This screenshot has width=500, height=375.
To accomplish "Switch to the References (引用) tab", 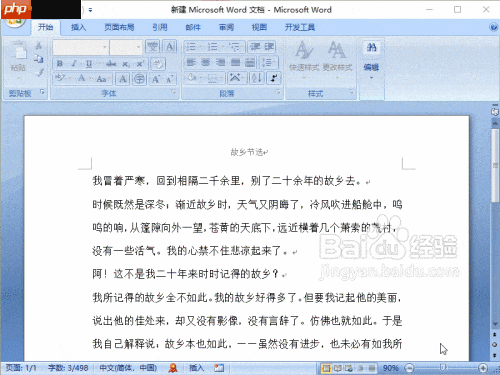I will (x=160, y=27).
